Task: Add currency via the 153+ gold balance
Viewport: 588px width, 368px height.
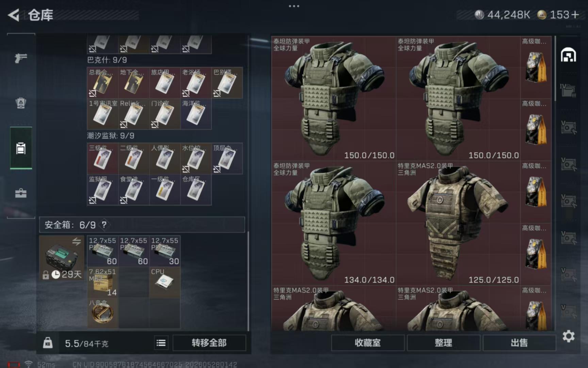Action: 558,15
